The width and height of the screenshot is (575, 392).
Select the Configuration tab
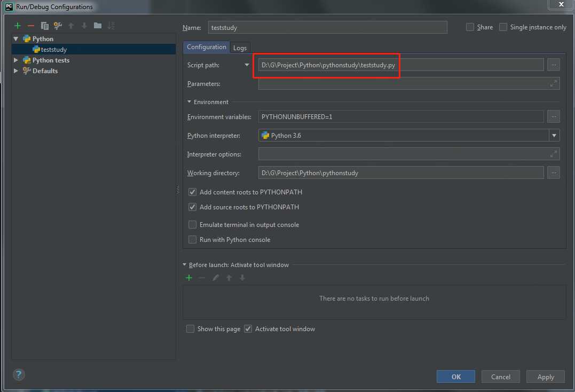coord(207,47)
